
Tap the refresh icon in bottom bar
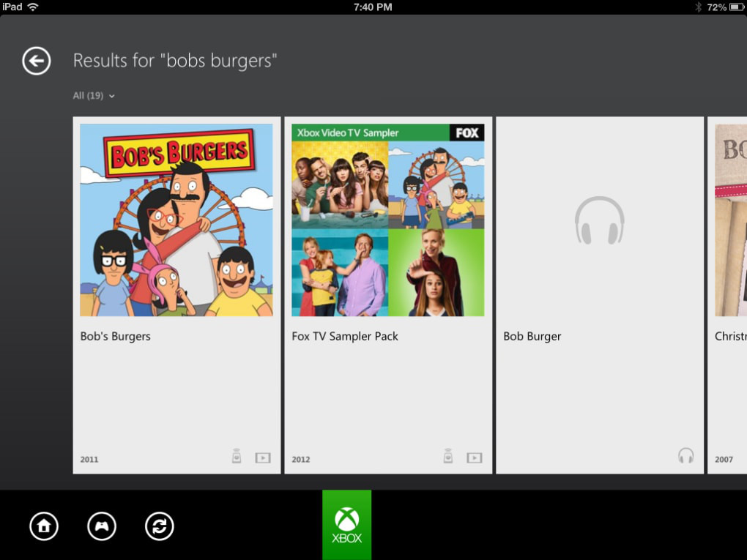(159, 526)
